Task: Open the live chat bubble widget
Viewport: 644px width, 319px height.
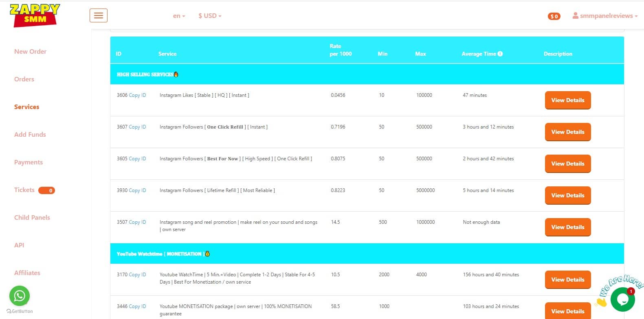Action: pyautogui.click(x=622, y=299)
